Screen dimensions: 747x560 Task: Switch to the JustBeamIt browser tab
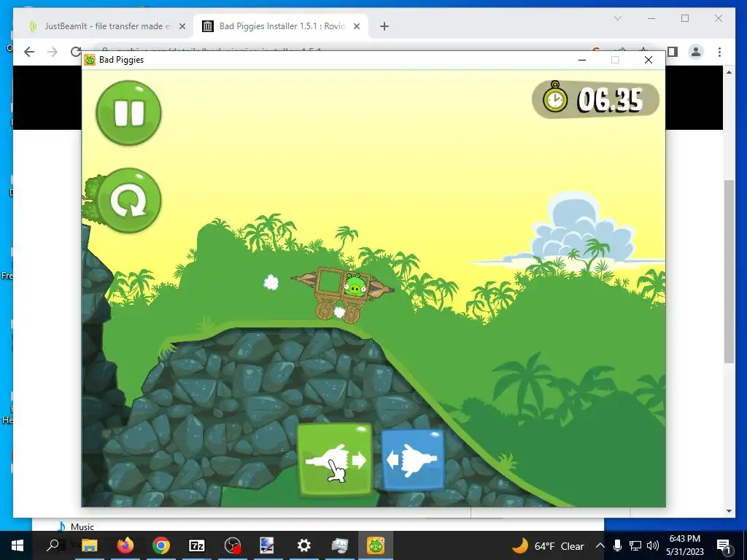click(107, 26)
